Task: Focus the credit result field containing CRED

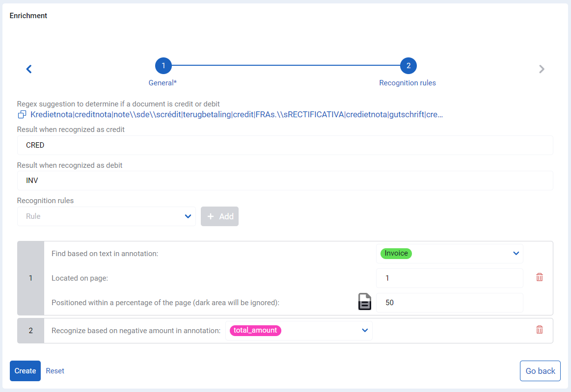Action: (x=285, y=145)
